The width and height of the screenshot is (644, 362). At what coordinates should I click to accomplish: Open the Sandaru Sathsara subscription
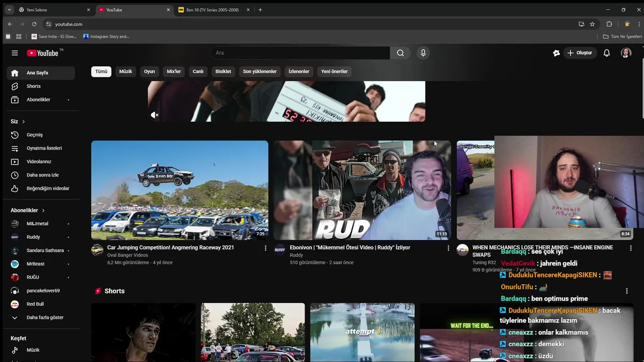pos(41,250)
